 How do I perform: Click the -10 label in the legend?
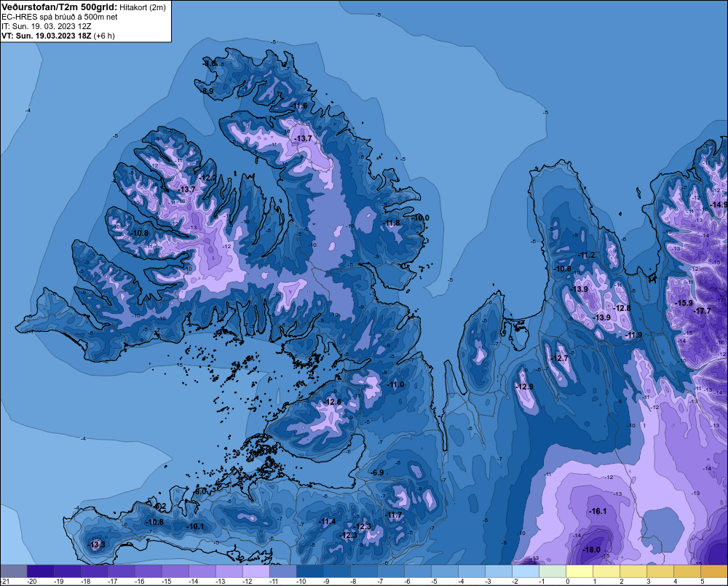[x=301, y=582]
